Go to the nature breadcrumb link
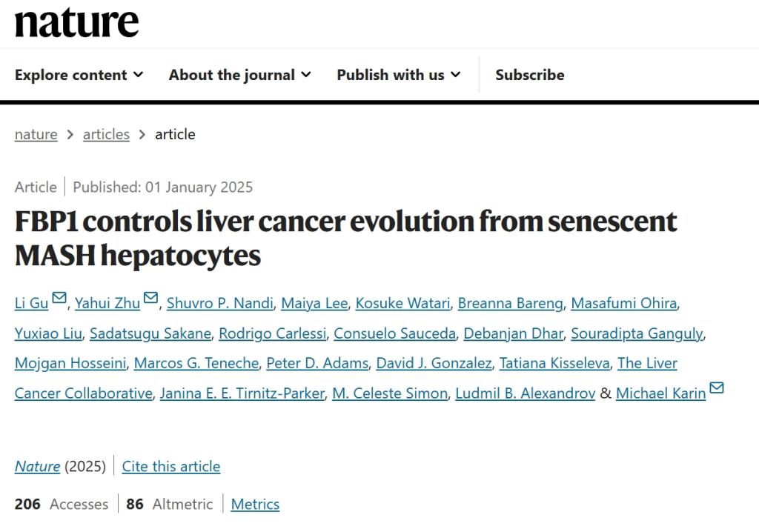Viewport: 759px width, 532px height. coord(36,134)
